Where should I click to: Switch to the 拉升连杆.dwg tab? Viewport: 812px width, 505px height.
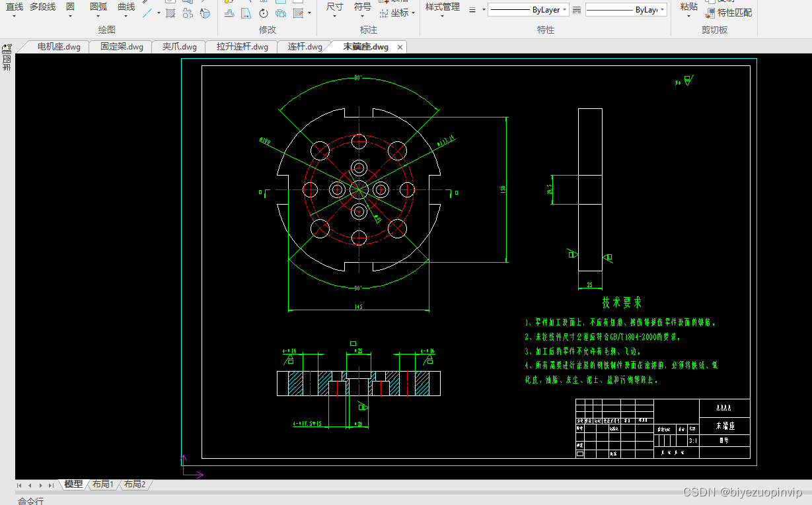[242, 47]
